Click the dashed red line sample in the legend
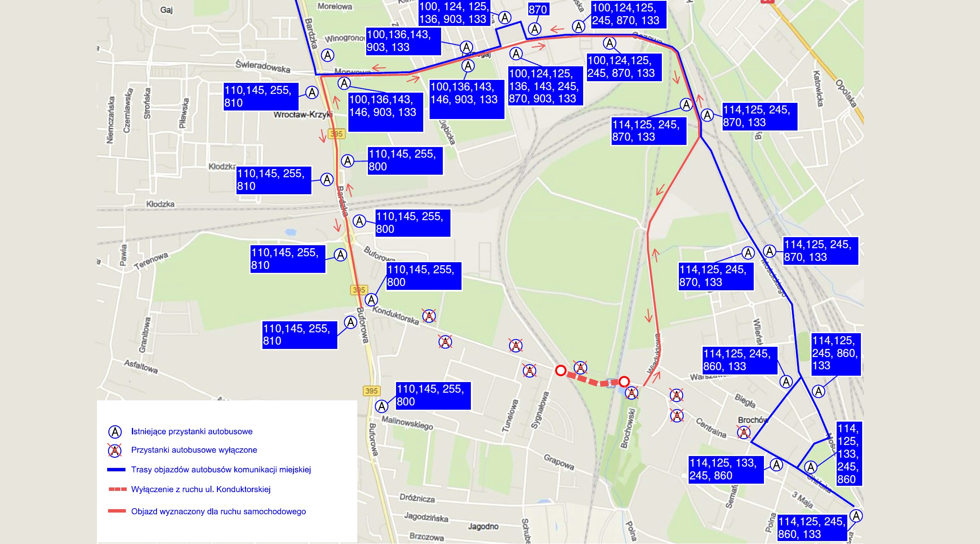Viewport: 980px width, 544px height. tap(117, 489)
